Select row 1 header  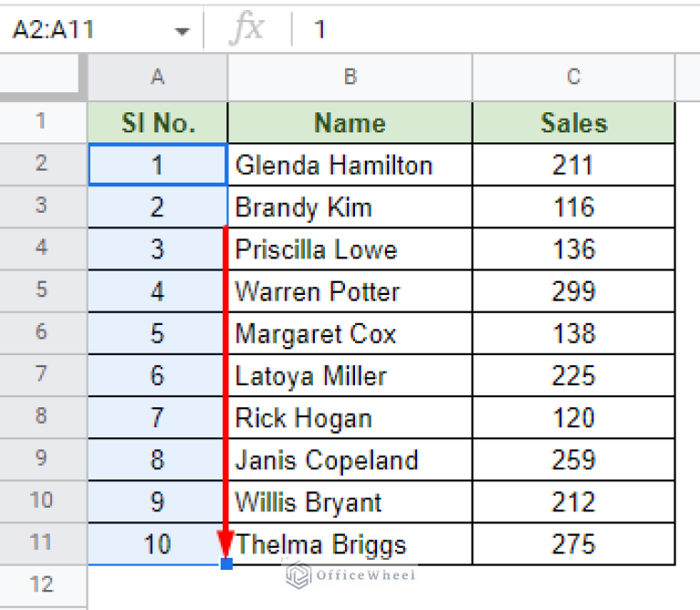(43, 122)
